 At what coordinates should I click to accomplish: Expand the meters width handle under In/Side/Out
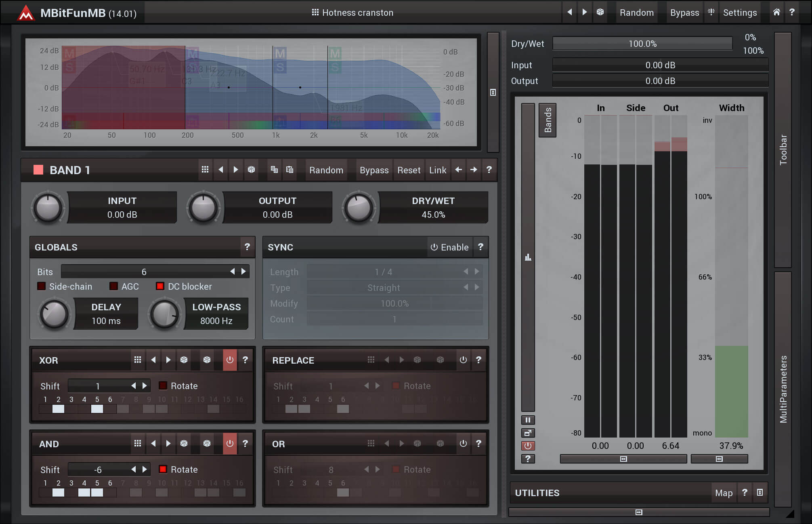coord(623,459)
